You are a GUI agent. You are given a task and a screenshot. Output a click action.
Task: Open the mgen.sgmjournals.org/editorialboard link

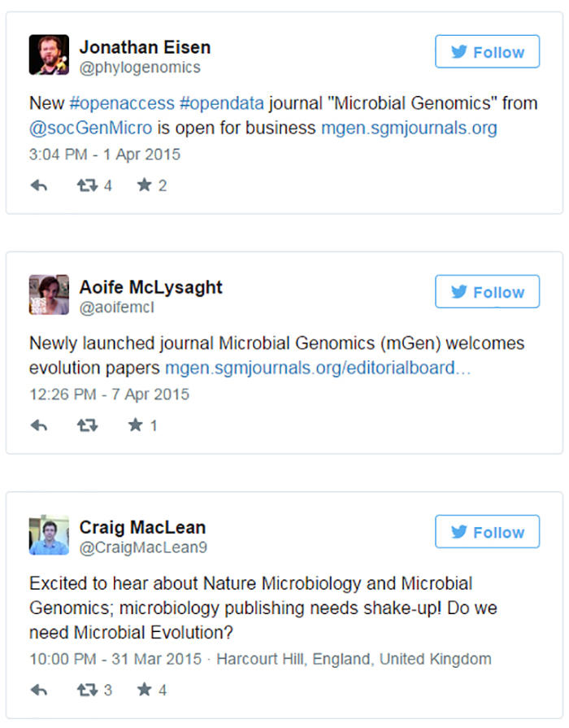(318, 368)
